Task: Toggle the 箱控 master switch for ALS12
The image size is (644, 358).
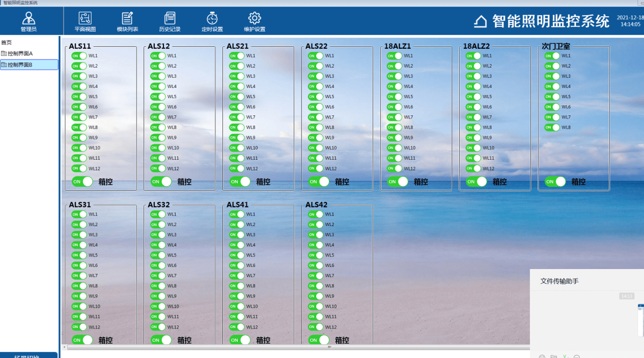Action: pyautogui.click(x=161, y=182)
